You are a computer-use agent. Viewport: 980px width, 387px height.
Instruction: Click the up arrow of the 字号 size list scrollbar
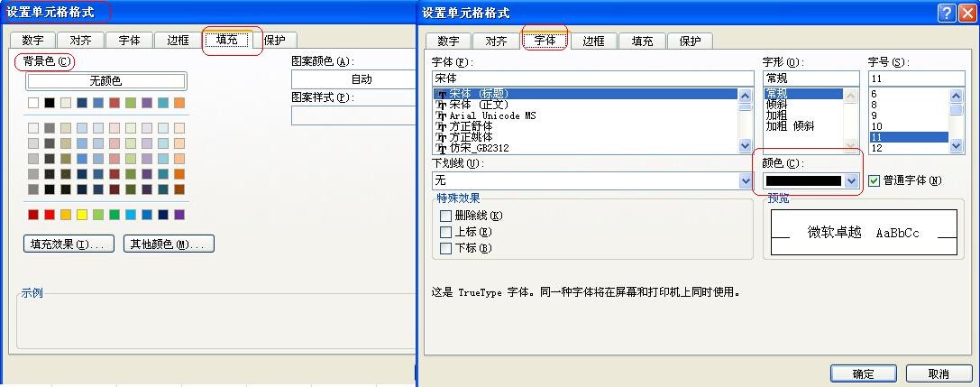(x=957, y=96)
